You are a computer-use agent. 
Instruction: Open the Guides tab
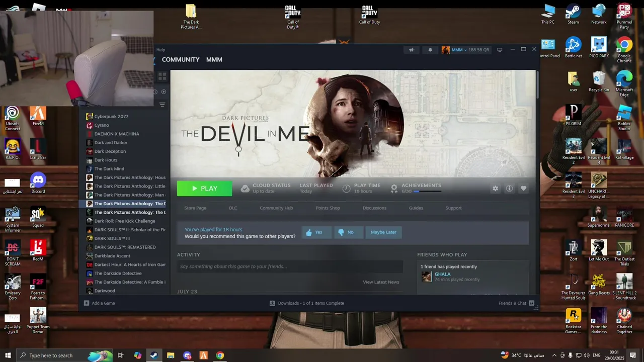pos(416,208)
